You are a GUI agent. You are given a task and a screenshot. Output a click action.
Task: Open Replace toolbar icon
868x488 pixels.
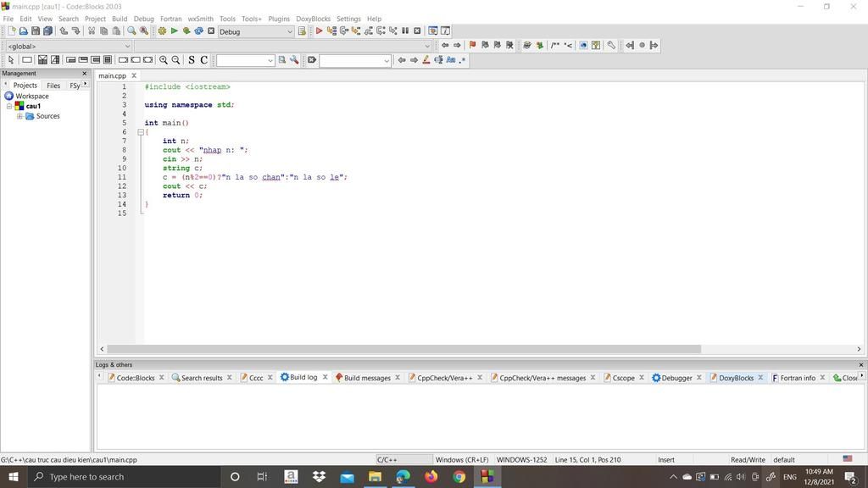(144, 31)
